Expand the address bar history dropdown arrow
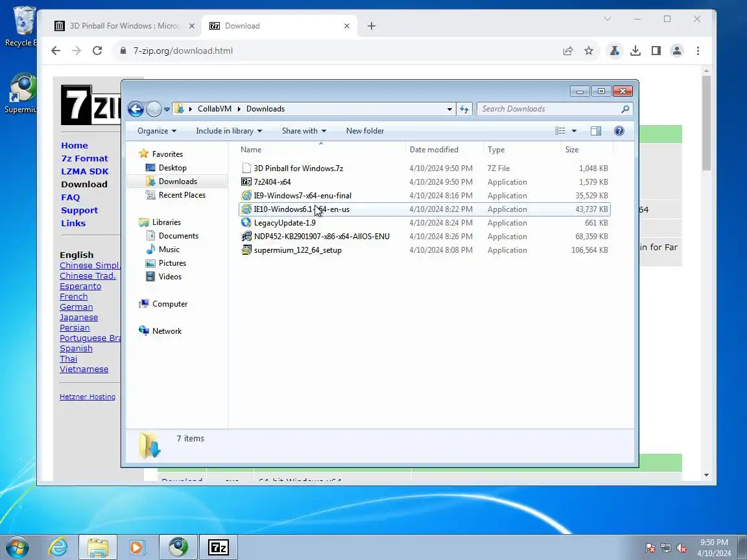The image size is (747, 560). (x=449, y=109)
